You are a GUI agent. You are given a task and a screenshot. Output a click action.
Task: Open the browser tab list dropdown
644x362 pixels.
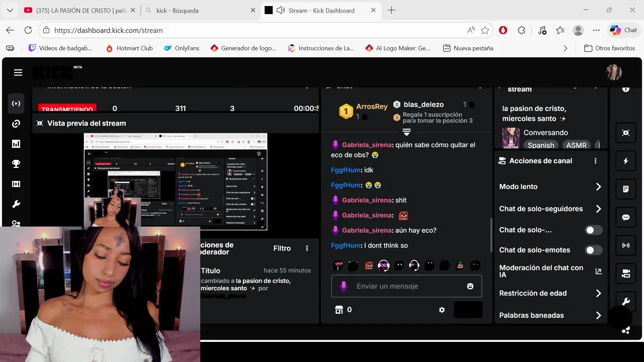pos(10,10)
